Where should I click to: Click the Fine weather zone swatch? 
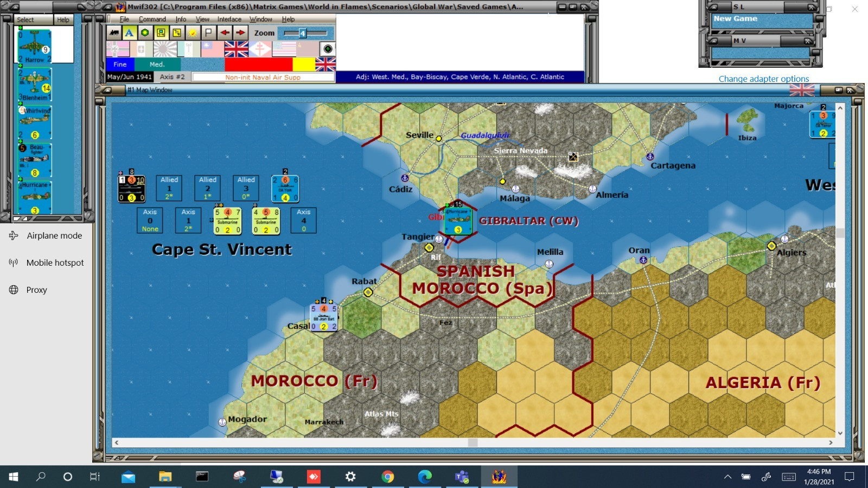(120, 65)
